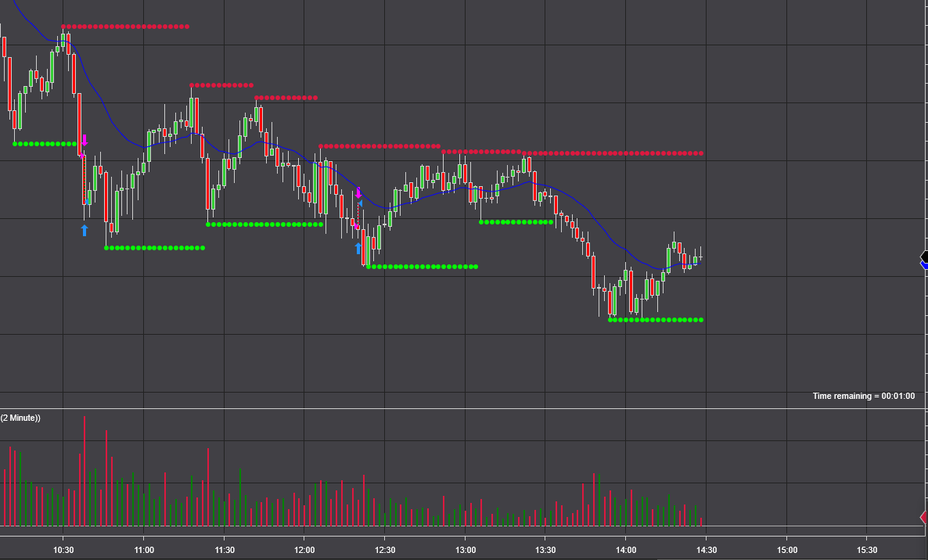The width and height of the screenshot is (928, 560).
Task: Click the topmost red dotted resistance line
Action: coord(125,27)
